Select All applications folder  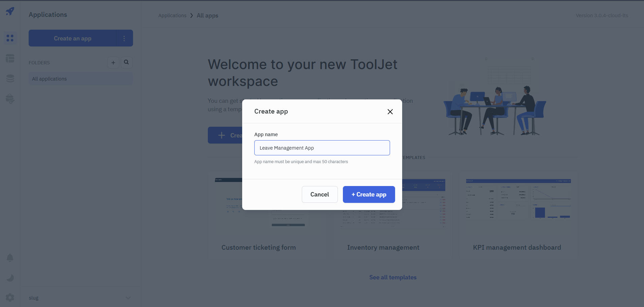click(80, 79)
